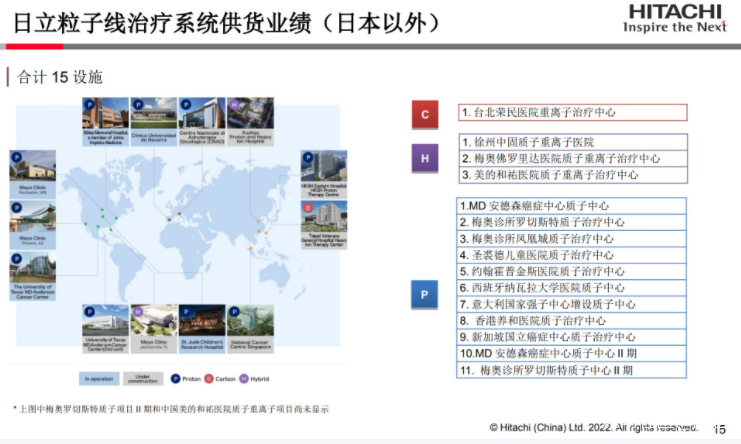The width and height of the screenshot is (741, 444).
Task: Click the HITACHI Inspire the Next logo
Action: [x=675, y=19]
